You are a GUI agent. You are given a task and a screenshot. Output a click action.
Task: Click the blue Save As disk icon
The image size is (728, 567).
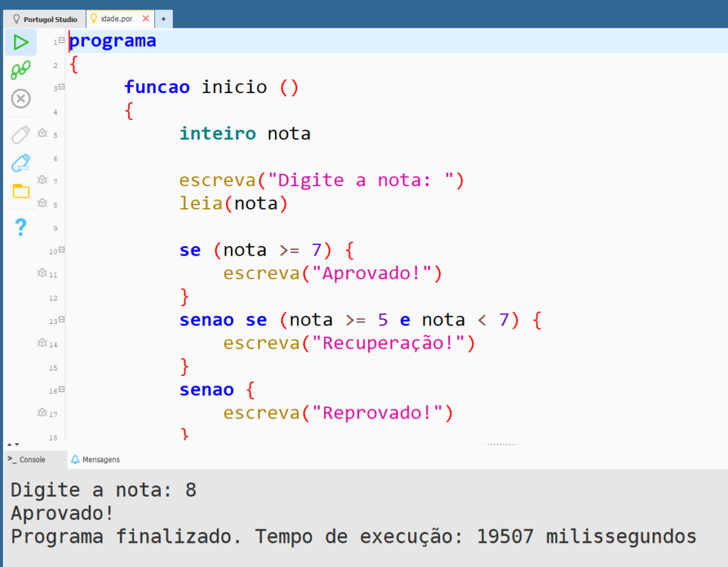21,163
